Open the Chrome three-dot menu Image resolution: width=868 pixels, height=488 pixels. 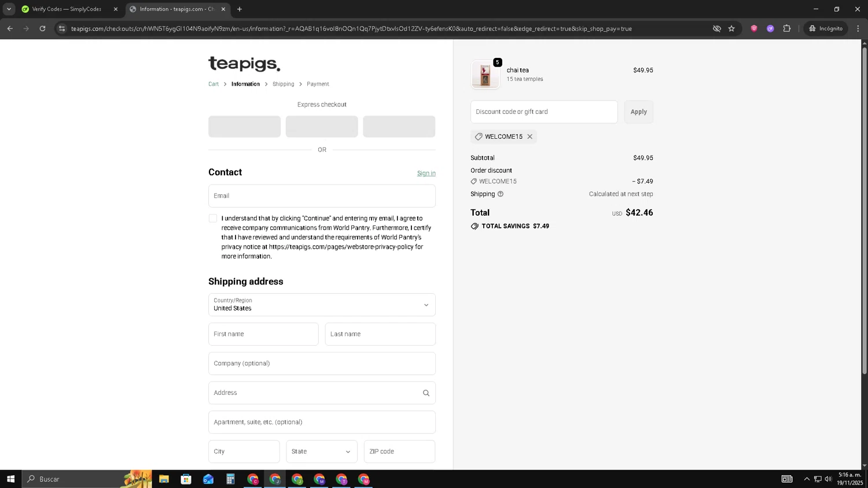point(858,28)
